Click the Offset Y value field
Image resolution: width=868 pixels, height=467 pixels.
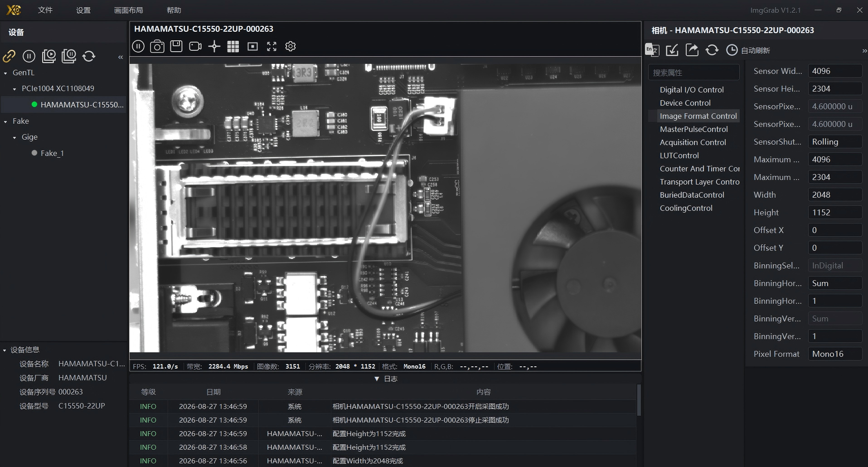pos(835,248)
